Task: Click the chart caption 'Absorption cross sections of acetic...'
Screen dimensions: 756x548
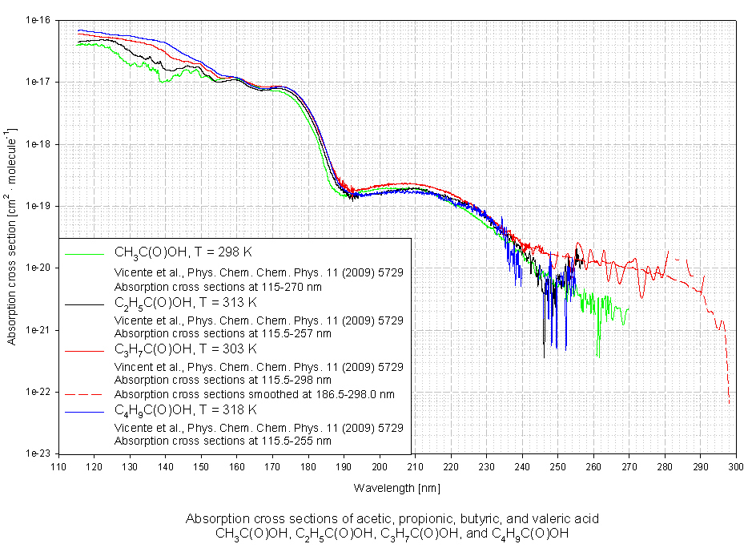Action: (x=392, y=519)
